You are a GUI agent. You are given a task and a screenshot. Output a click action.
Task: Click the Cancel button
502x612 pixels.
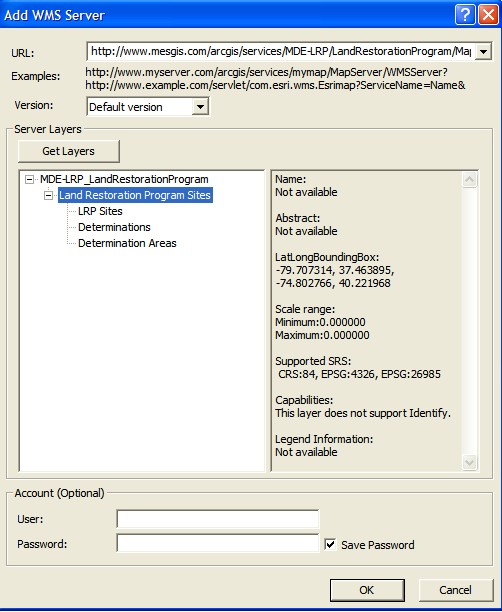pos(456,590)
